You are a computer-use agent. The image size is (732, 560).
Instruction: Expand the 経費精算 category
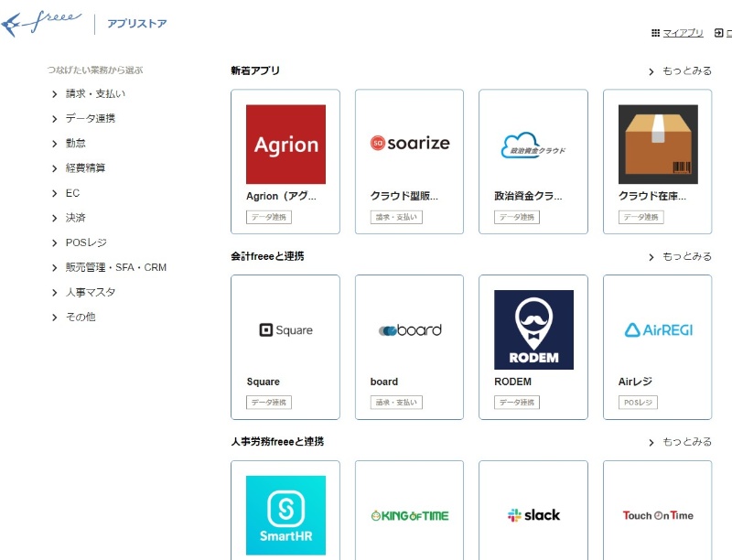[85, 168]
